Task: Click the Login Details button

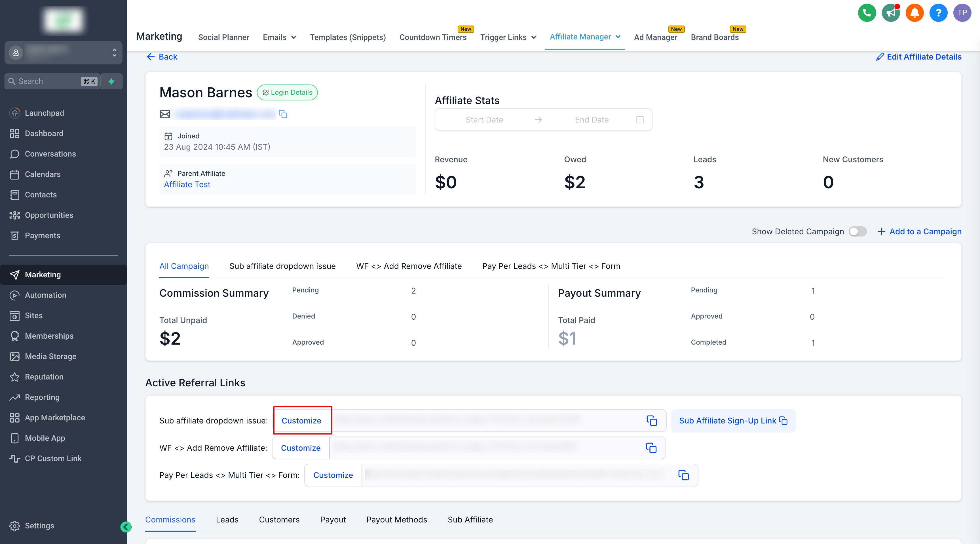Action: (x=287, y=92)
